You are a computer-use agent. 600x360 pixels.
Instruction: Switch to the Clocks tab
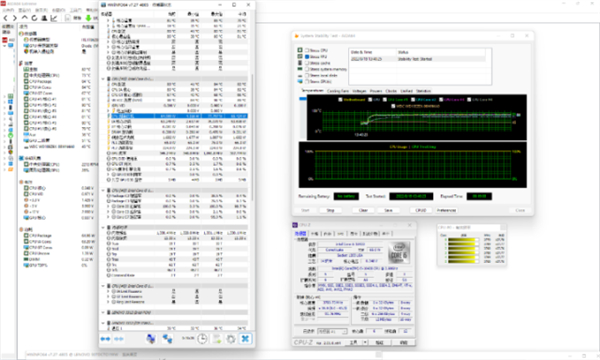[x=391, y=91]
